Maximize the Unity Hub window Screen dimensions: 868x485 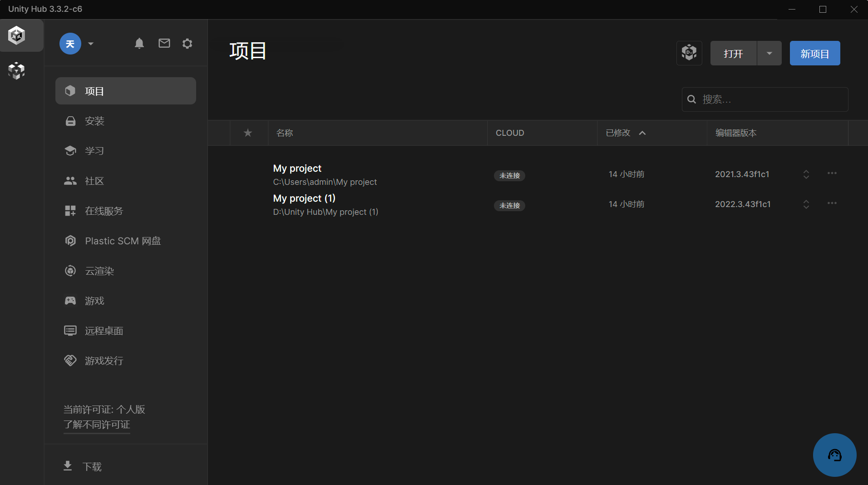click(823, 9)
